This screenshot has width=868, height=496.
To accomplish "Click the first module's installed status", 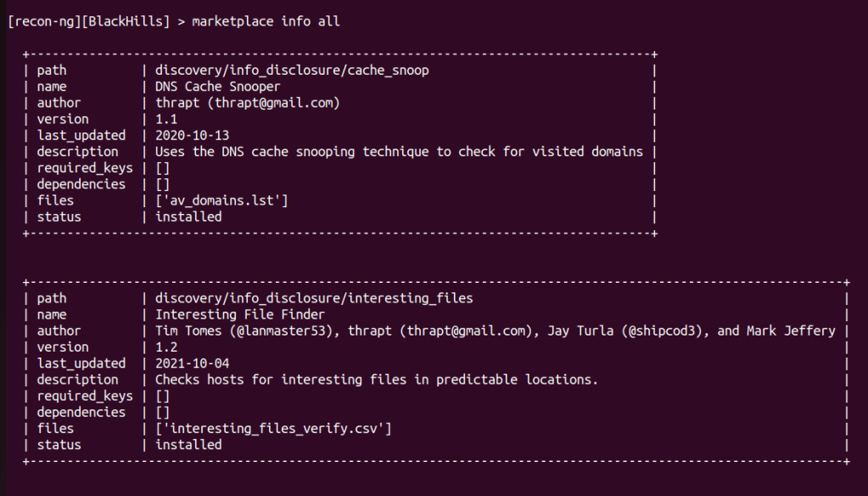I will tap(188, 217).
